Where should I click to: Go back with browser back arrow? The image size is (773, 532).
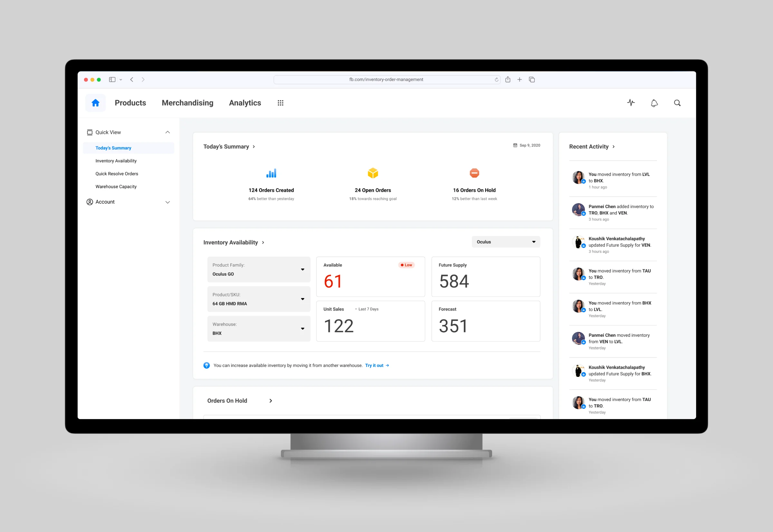(132, 80)
